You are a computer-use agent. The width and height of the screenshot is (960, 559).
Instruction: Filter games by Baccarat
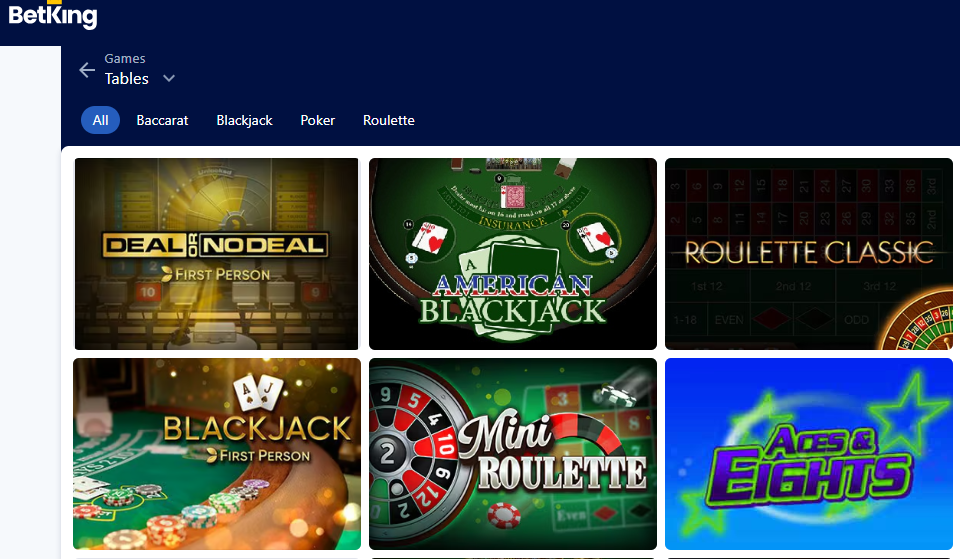162,120
